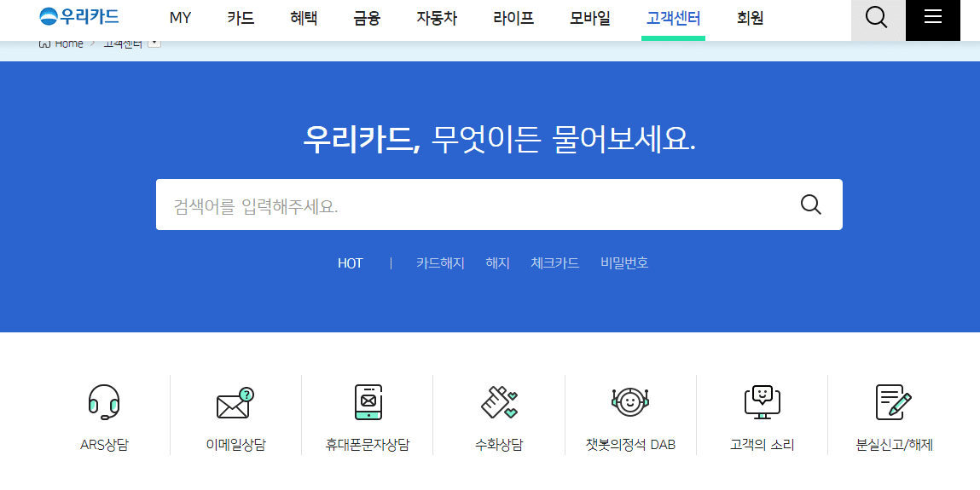Open the 자동차 menu
Viewport: 980px width, 490px height.
click(437, 18)
